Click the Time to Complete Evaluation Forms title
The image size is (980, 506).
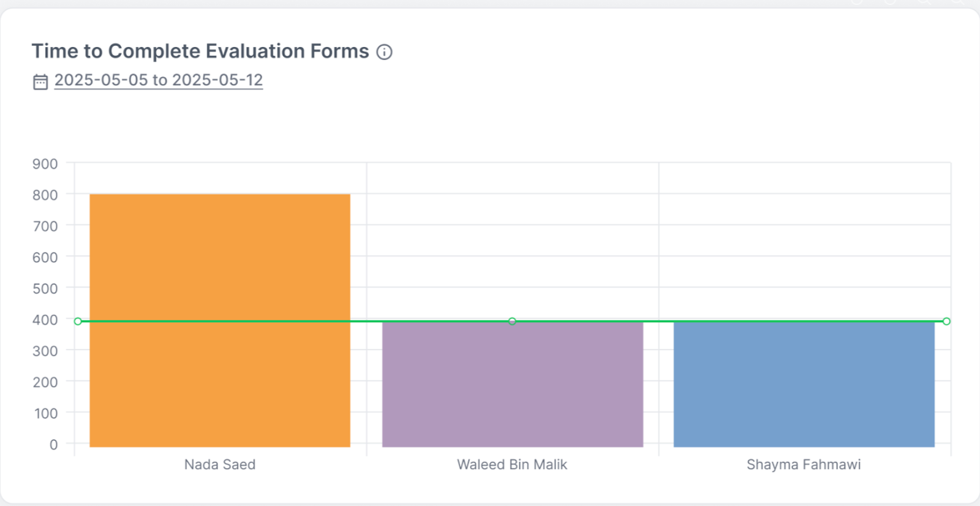tap(200, 51)
